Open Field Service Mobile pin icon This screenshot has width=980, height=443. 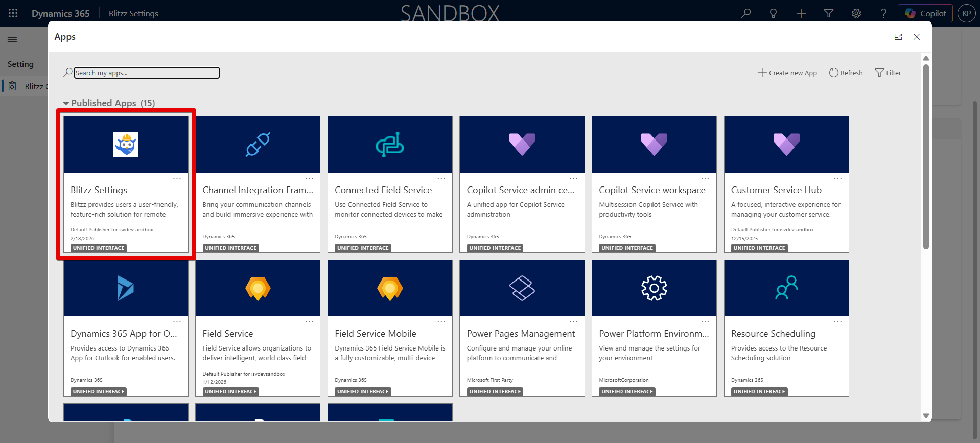click(x=390, y=288)
